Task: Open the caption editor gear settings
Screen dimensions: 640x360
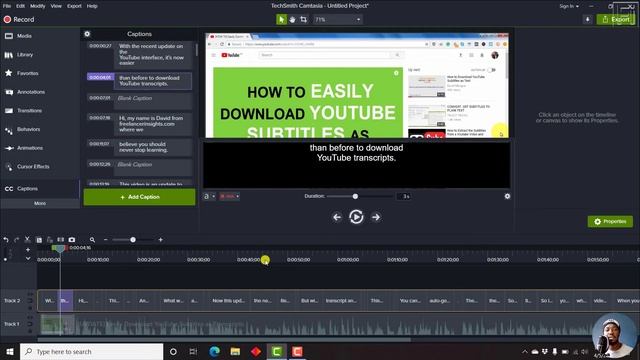Action: coord(507,196)
